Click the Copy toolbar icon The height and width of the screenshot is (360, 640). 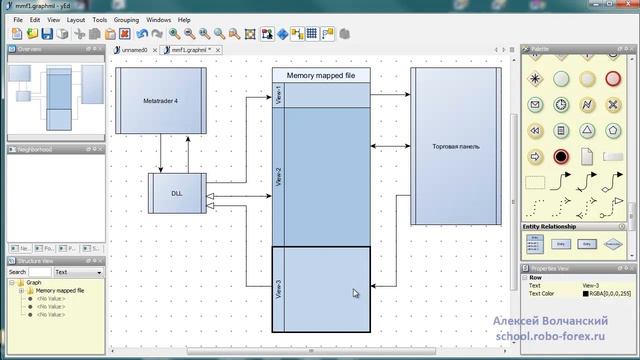point(95,34)
